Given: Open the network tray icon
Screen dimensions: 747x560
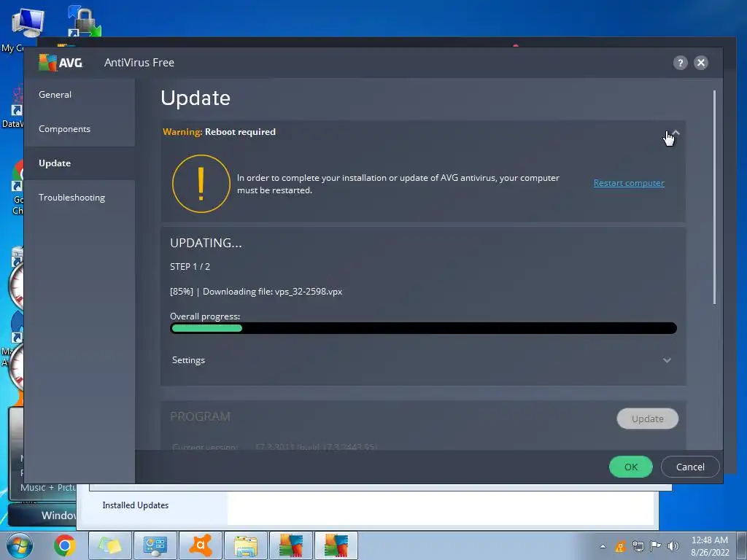Looking at the screenshot, I should (x=638, y=546).
